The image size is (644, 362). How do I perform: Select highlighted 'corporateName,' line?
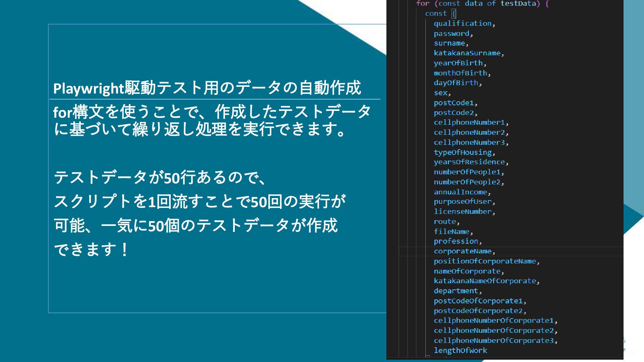[x=465, y=251]
